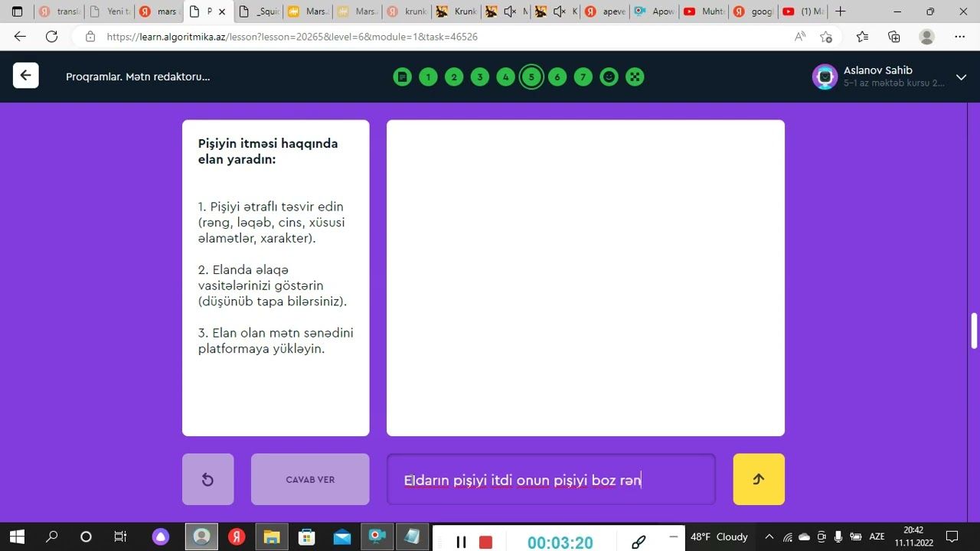Open the last checkered step icon
980x551 pixels.
pyautogui.click(x=635, y=77)
